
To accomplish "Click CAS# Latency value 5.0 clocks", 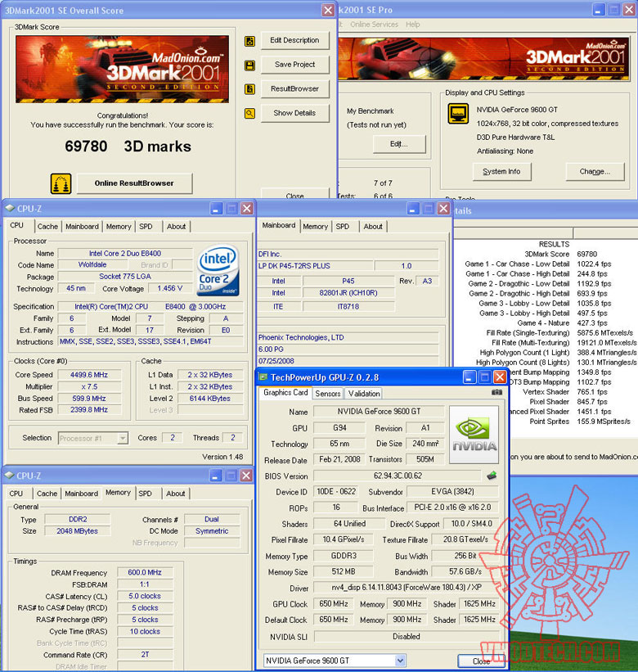I will click(145, 596).
